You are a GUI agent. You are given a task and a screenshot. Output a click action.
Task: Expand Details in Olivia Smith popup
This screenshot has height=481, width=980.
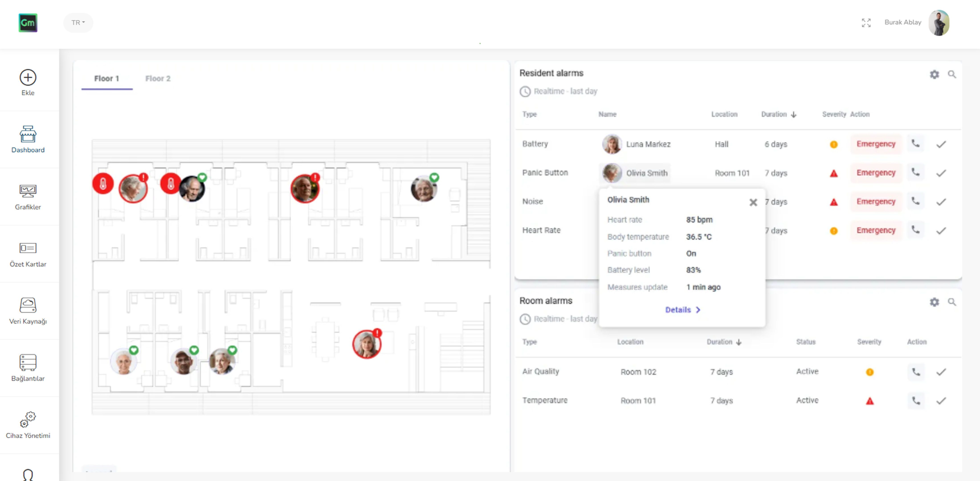(x=682, y=310)
